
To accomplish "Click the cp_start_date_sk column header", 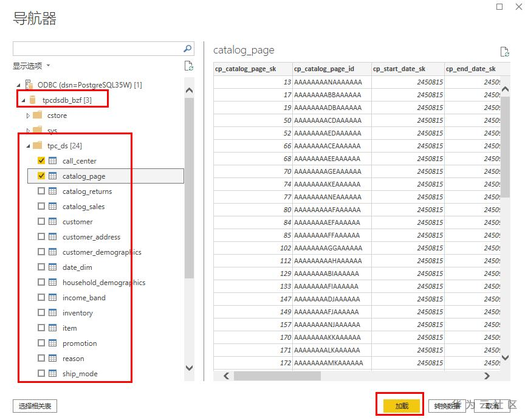I will pos(408,69).
